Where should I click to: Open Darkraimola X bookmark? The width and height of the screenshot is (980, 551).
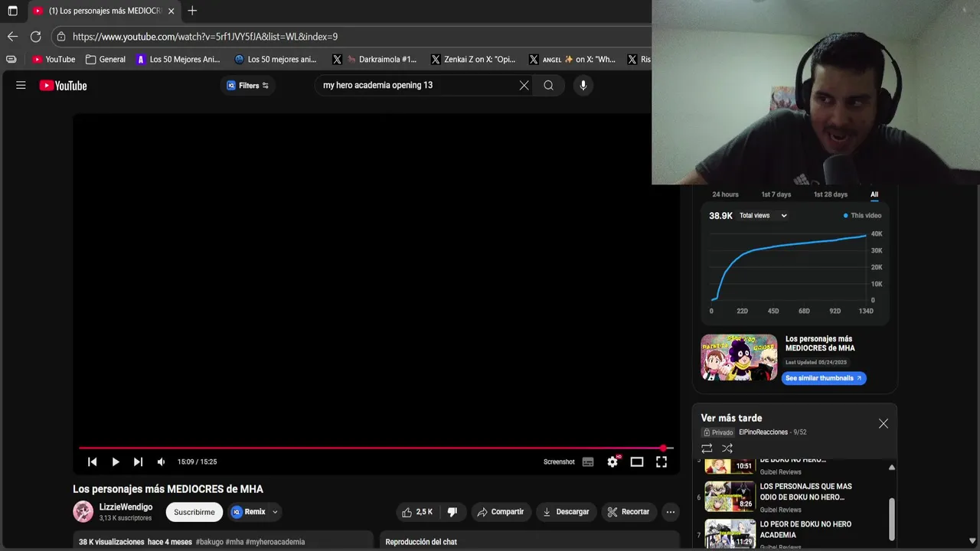pos(375,59)
